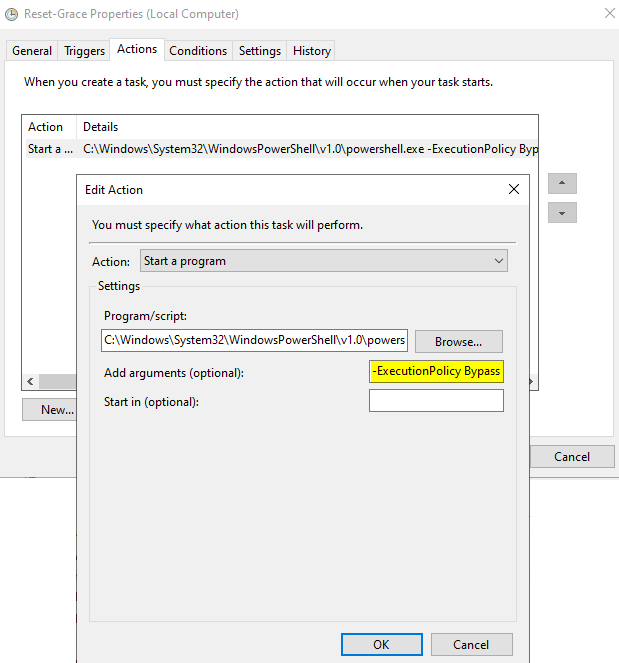This screenshot has height=663, width=619.
Task: Click the clock icon in the title bar
Action: pyautogui.click(x=11, y=14)
